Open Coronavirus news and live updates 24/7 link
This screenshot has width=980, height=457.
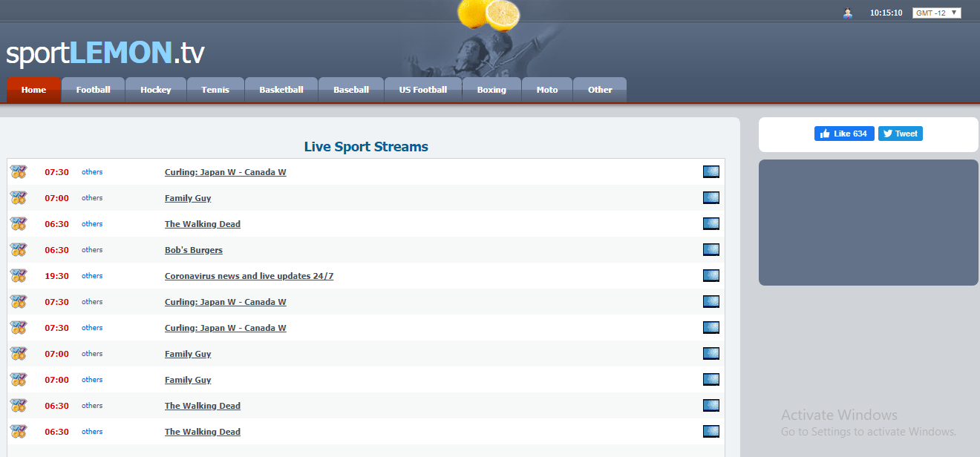249,276
